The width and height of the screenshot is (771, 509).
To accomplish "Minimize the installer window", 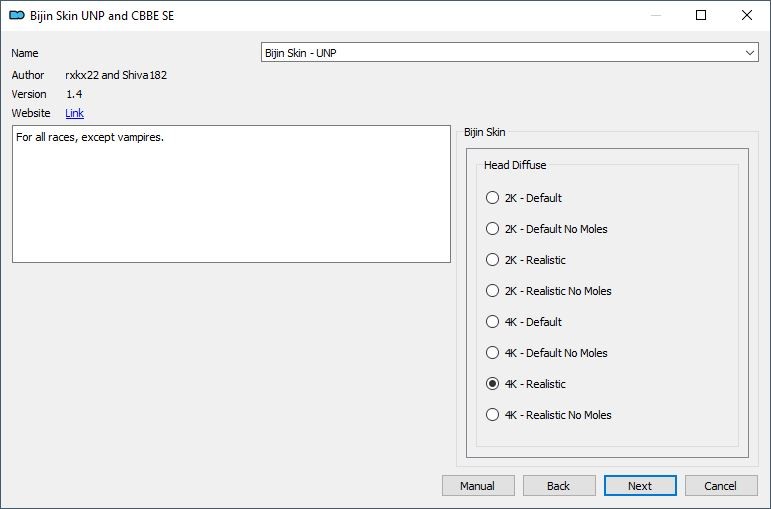I will pyautogui.click(x=655, y=15).
